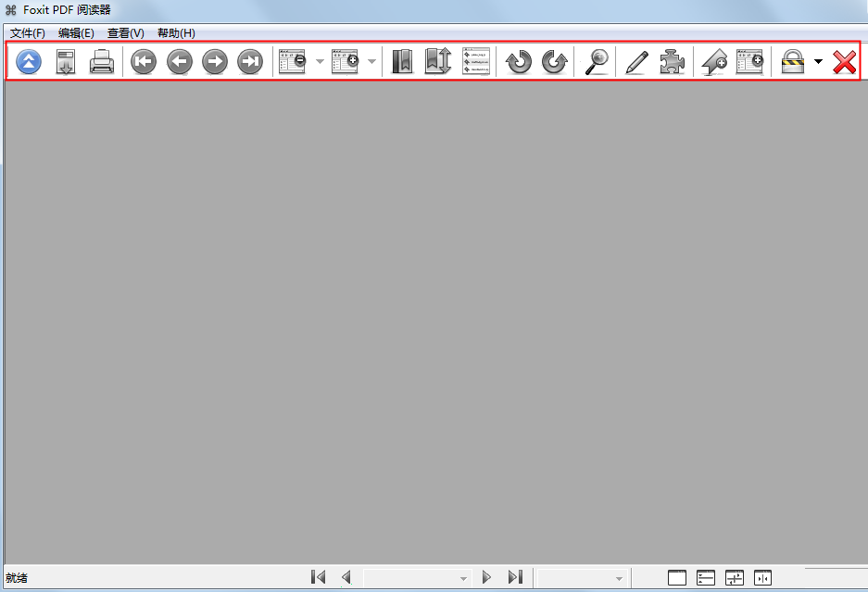Click status bar first page button
Image resolution: width=868 pixels, height=592 pixels.
click(319, 577)
